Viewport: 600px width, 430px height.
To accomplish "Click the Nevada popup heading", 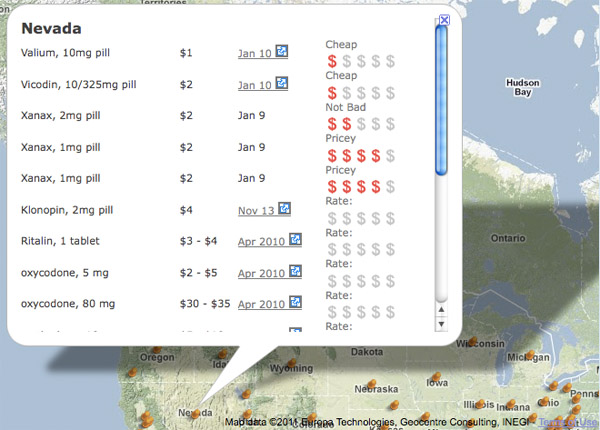I will tap(51, 28).
